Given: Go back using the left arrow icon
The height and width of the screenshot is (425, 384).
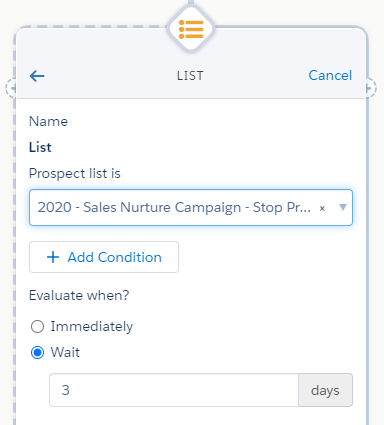Looking at the screenshot, I should tap(37, 76).
